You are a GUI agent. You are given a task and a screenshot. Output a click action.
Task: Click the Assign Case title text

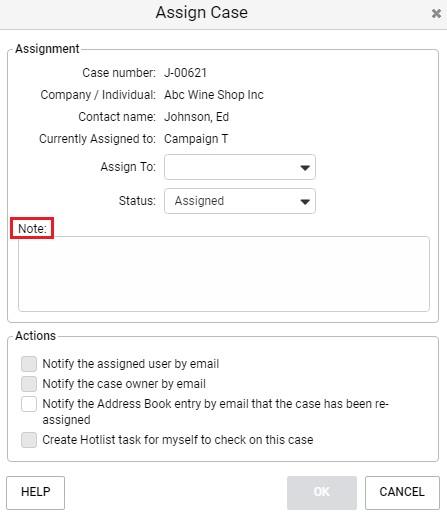(x=202, y=13)
